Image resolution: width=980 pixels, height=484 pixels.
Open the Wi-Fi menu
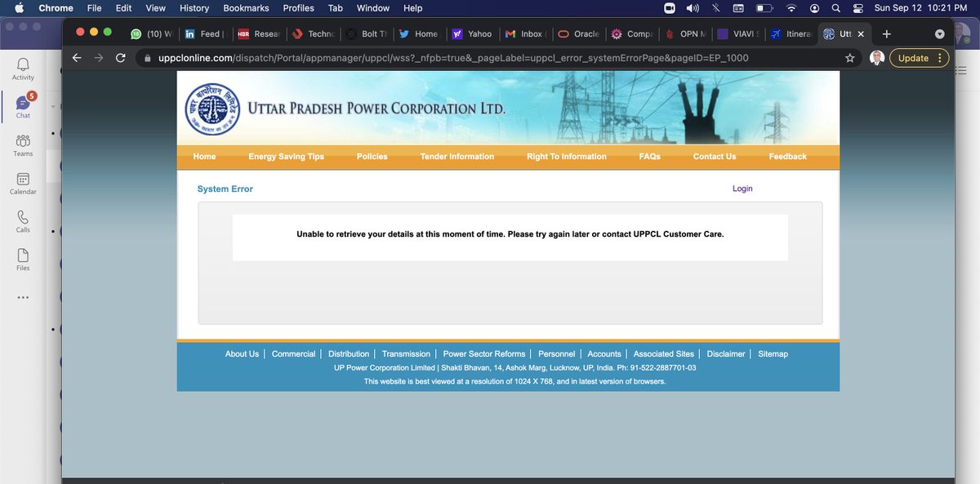point(791,8)
